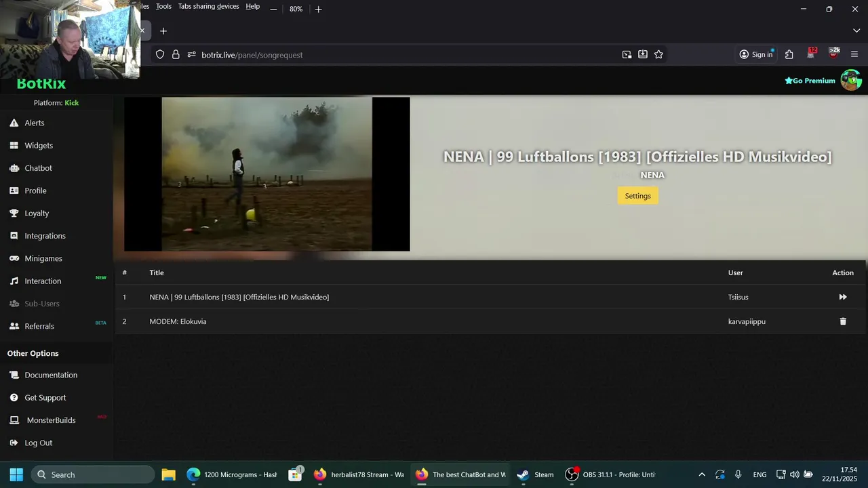Open Documentation link
The width and height of the screenshot is (868, 488).
pos(51,375)
